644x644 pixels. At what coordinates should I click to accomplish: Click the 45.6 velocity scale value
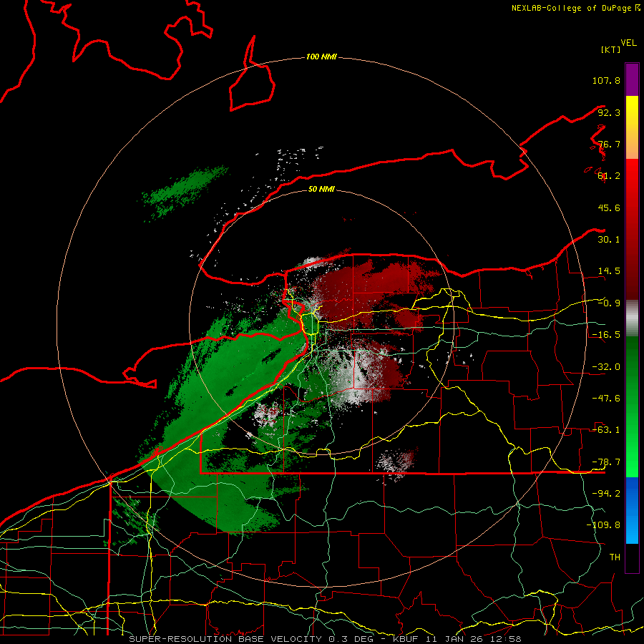[x=609, y=208]
